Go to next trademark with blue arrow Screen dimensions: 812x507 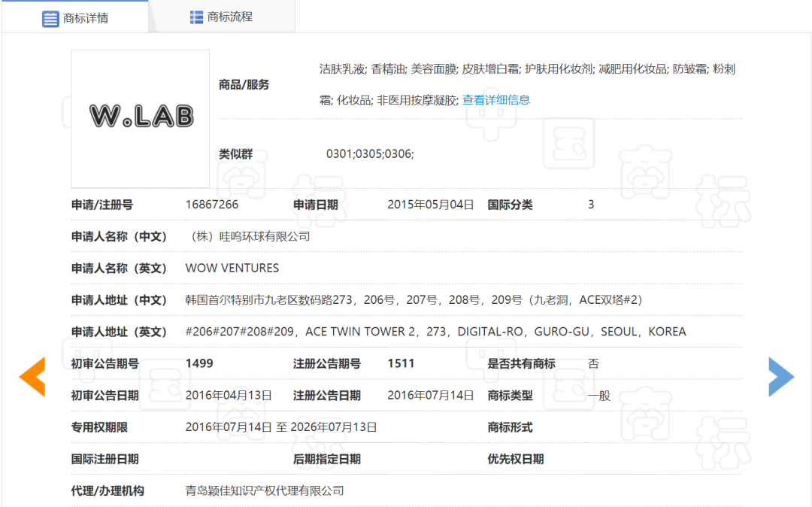(781, 377)
